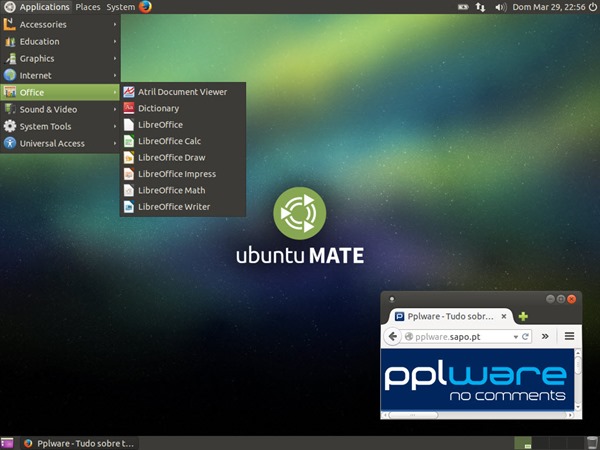Go back in the Firefox window
This screenshot has width=600, height=450.
click(x=392, y=337)
